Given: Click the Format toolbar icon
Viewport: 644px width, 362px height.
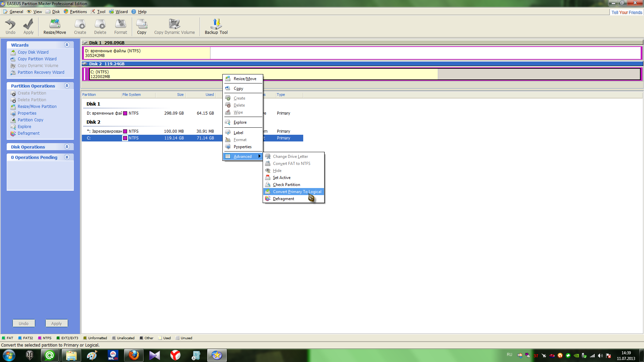Looking at the screenshot, I should click(x=121, y=26).
